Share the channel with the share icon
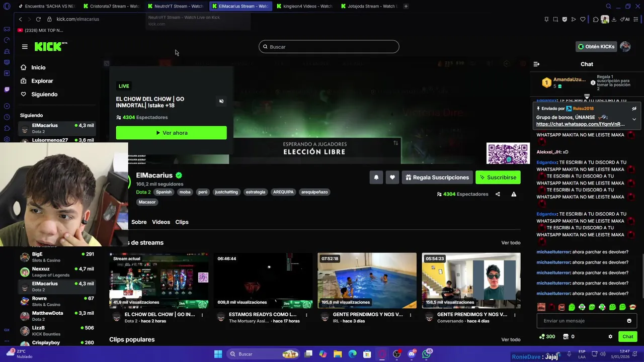Viewport: 644px width, 362px height. click(x=498, y=194)
